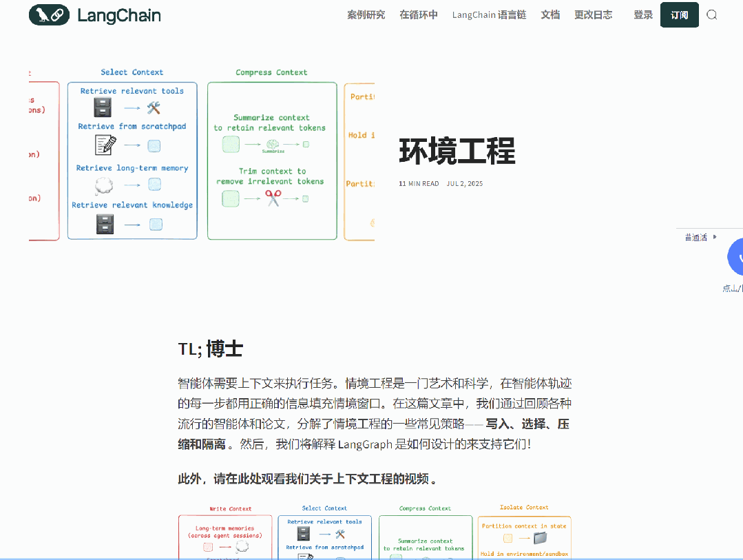Click the Compress Context panel in hero image

tap(272, 160)
